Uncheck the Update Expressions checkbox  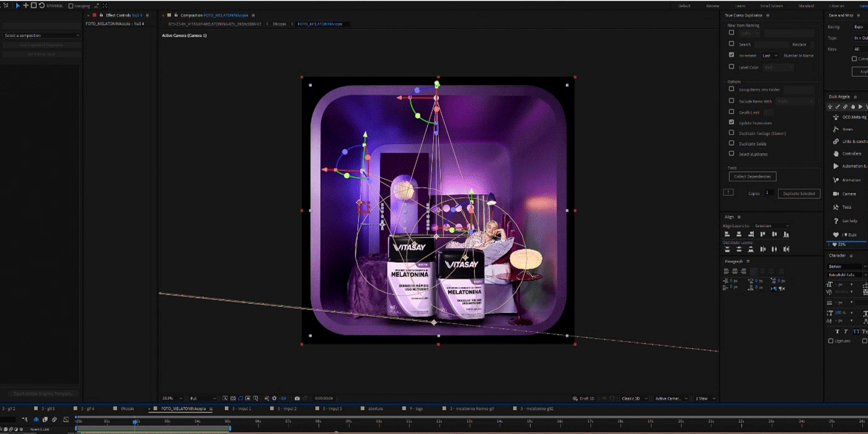[x=732, y=123]
